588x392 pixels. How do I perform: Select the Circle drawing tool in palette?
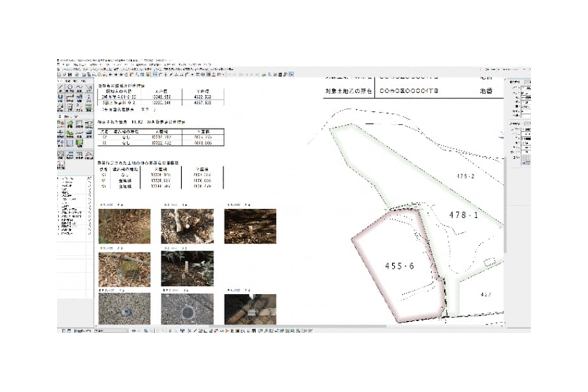pyautogui.click(x=70, y=88)
